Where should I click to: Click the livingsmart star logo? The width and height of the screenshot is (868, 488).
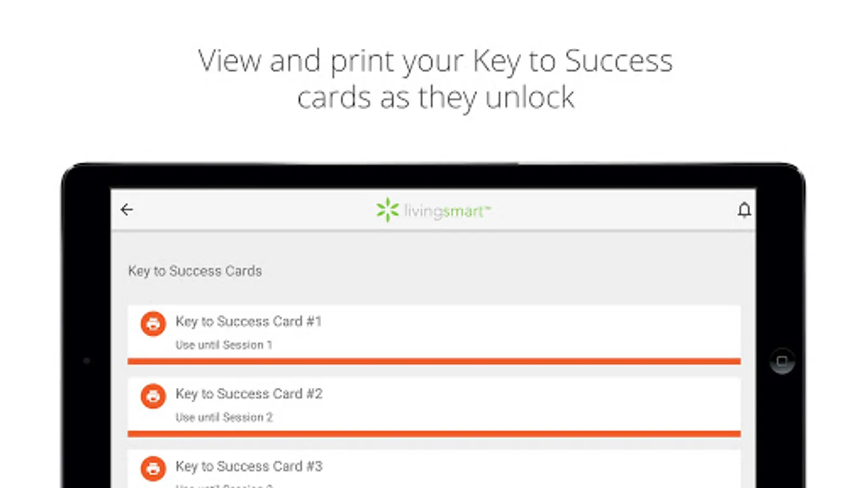point(387,210)
